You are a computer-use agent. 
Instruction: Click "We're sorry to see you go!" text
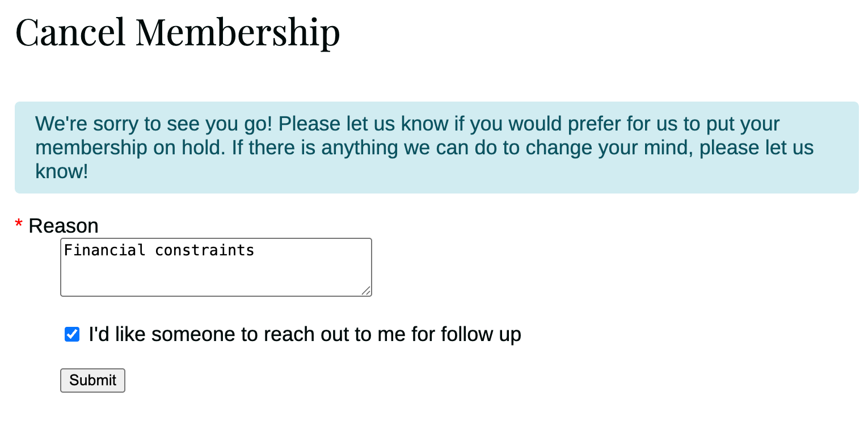pyautogui.click(x=153, y=124)
